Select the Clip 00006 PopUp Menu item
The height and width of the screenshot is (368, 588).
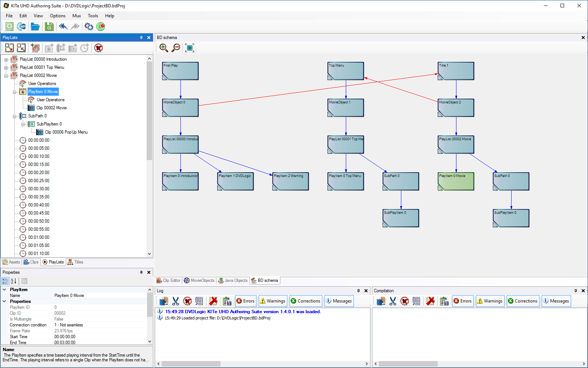[66, 132]
